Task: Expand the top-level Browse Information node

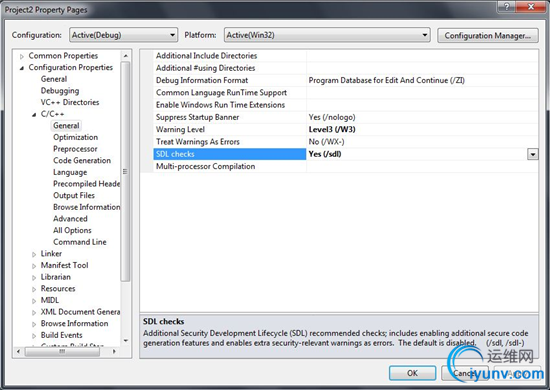Action: (x=34, y=324)
